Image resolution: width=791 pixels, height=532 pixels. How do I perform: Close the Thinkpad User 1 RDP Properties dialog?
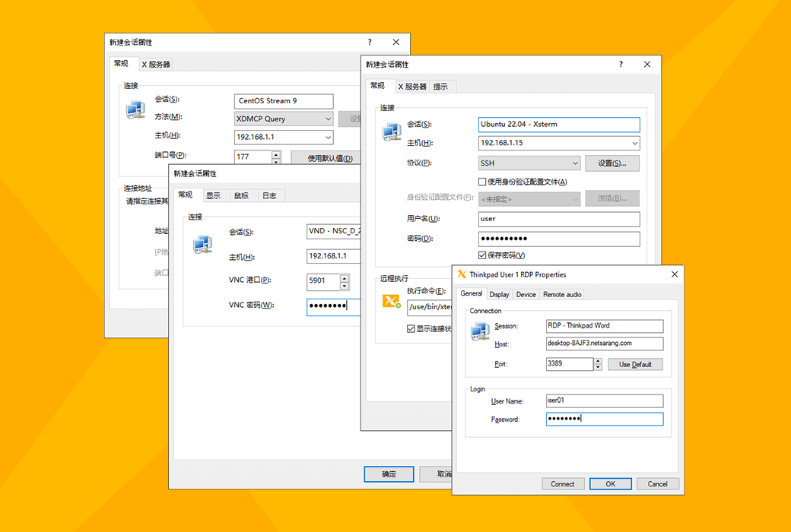coord(675,274)
